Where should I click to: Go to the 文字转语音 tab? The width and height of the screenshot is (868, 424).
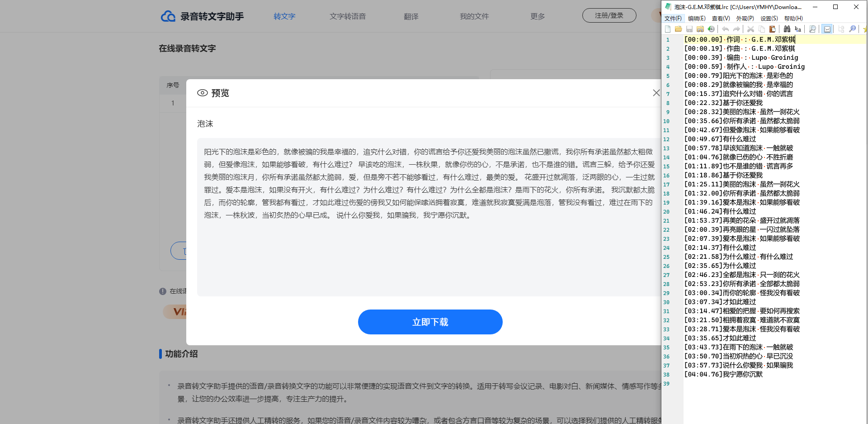click(348, 16)
